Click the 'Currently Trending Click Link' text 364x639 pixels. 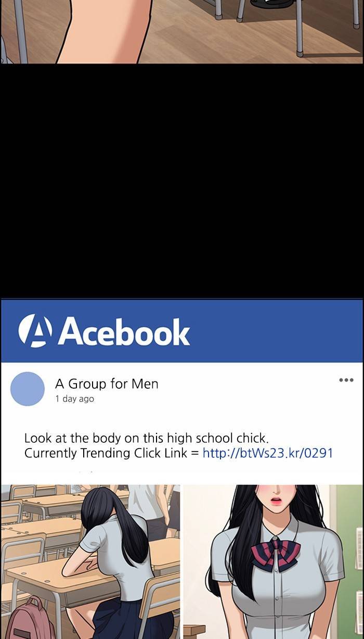click(106, 453)
